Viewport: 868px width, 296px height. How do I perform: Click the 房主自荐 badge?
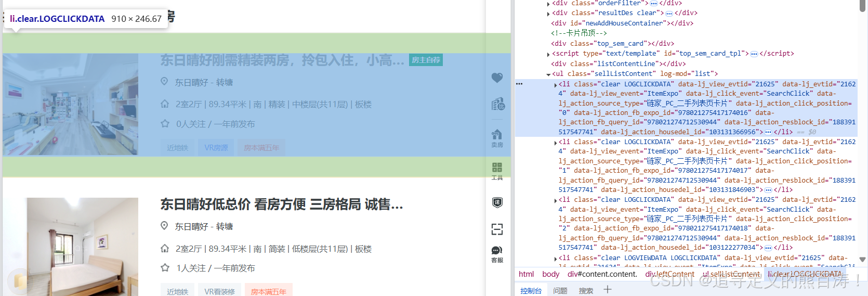426,60
